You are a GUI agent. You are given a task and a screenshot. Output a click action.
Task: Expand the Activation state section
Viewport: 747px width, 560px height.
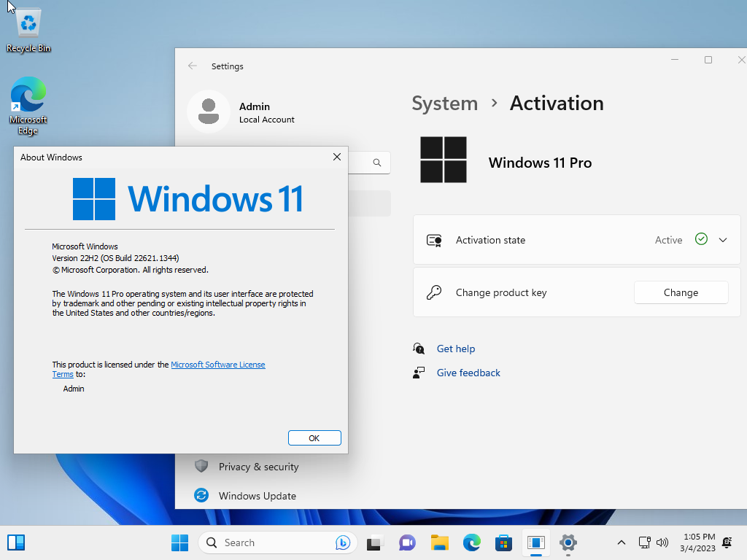(x=723, y=240)
